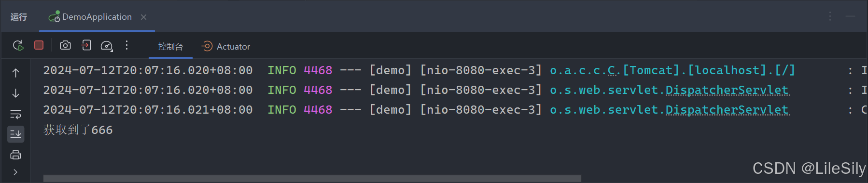The width and height of the screenshot is (868, 183).
Task: Click the exit/attach debugger arrow icon
Action: point(86,45)
